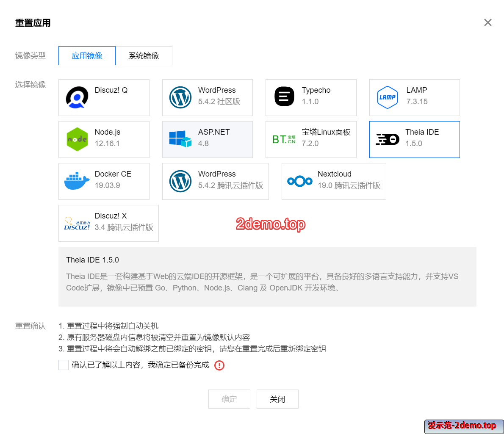Select the 宝塔Linux面板 title
This screenshot has height=434, width=504.
click(x=326, y=132)
